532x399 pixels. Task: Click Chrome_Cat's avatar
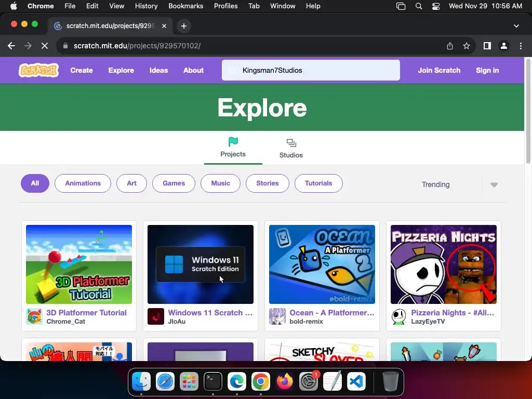tap(34, 316)
